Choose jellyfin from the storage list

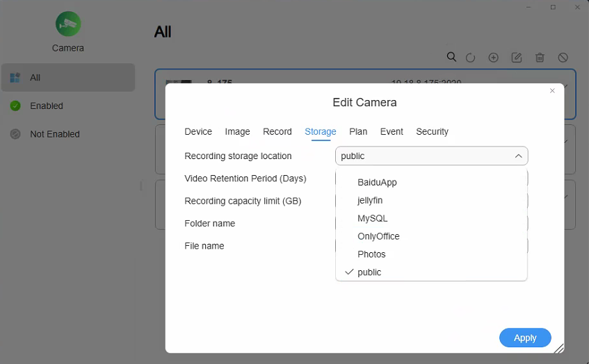click(x=370, y=200)
